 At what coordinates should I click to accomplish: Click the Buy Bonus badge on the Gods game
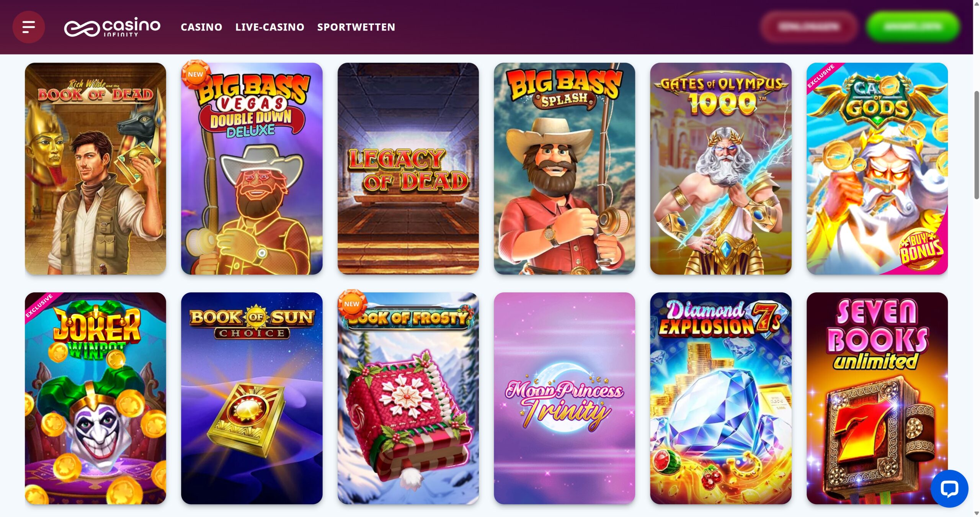tap(921, 249)
